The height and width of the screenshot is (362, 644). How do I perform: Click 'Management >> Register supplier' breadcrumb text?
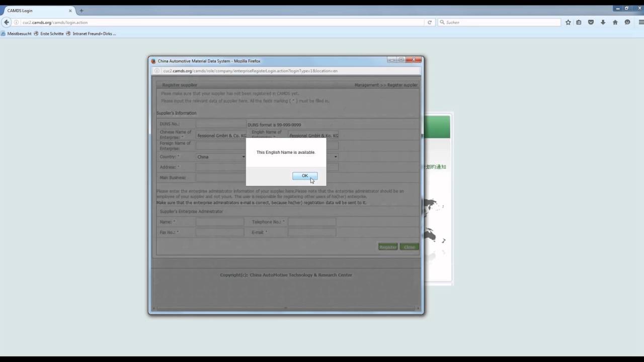coord(386,85)
